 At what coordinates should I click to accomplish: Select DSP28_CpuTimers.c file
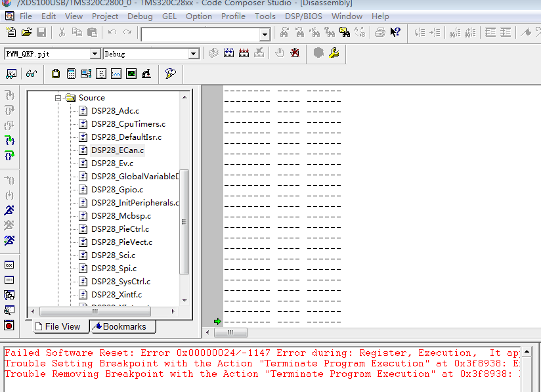pos(128,124)
